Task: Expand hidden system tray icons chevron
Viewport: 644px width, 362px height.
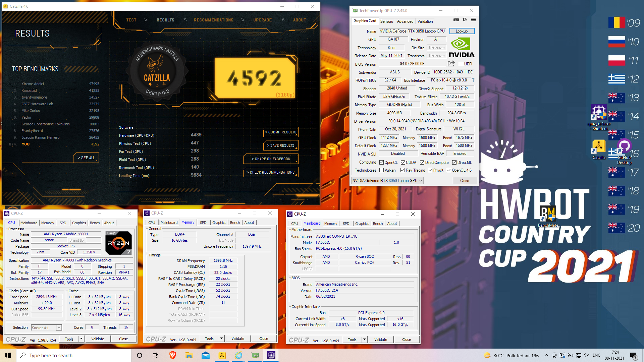Action: (546, 355)
